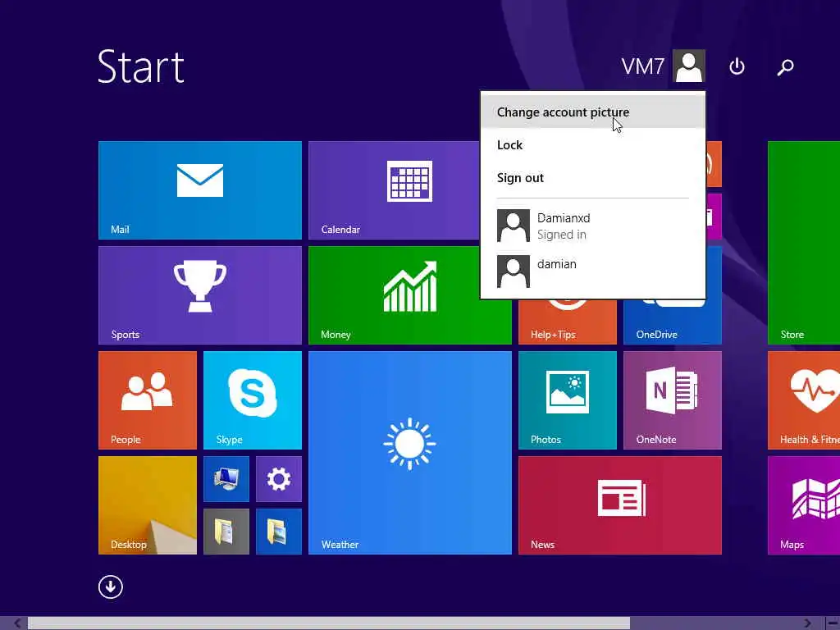Screen dimensions: 840x630
Task: Open the OneDrive tile
Action: point(673,322)
